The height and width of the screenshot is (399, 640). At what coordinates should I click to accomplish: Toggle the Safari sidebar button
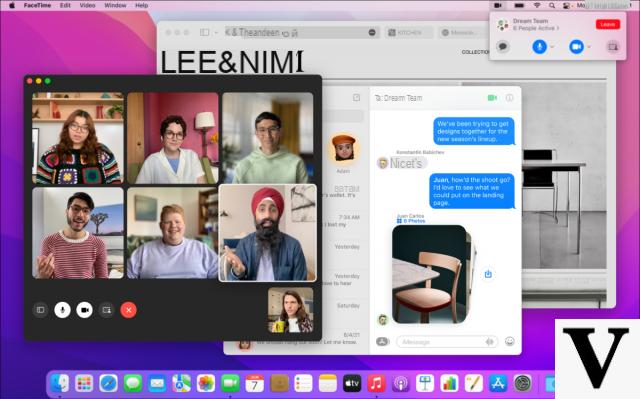pos(205,32)
